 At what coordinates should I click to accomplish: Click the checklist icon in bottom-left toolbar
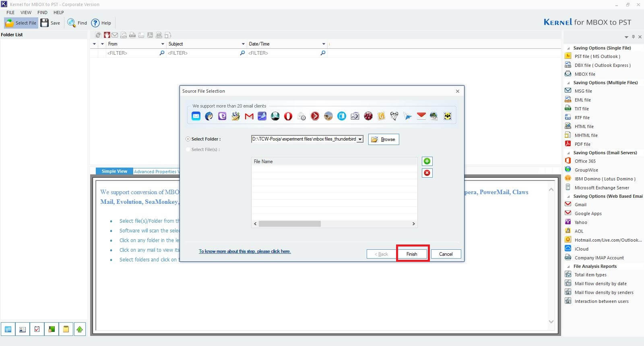click(x=37, y=329)
